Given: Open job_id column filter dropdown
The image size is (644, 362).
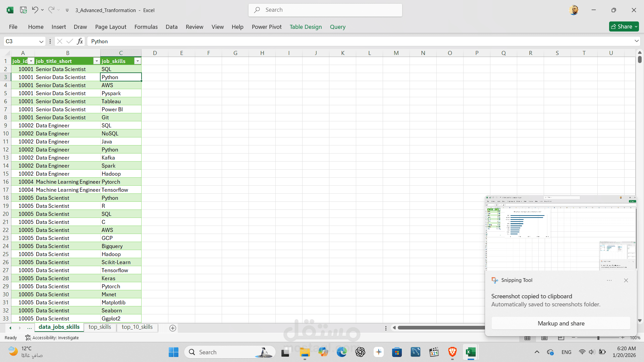Looking at the screenshot, I should click(x=31, y=61).
